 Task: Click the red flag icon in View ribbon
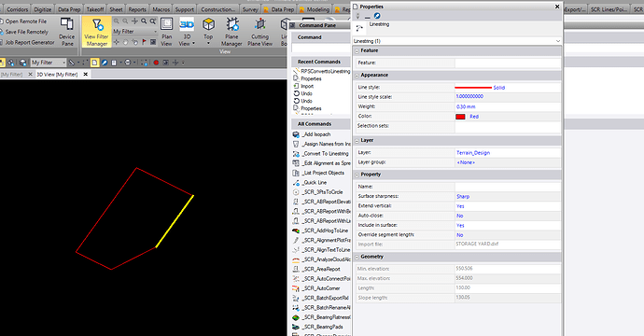tap(144, 42)
